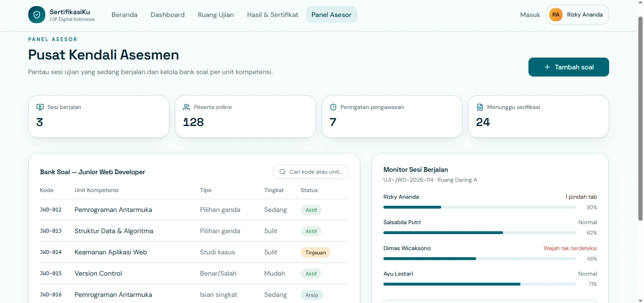Click the Status column header

click(x=309, y=190)
